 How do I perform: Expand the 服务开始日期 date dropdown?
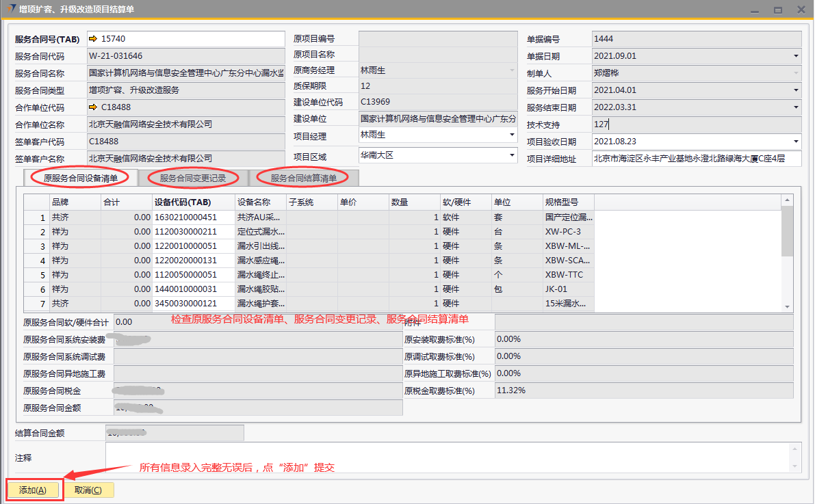point(796,90)
